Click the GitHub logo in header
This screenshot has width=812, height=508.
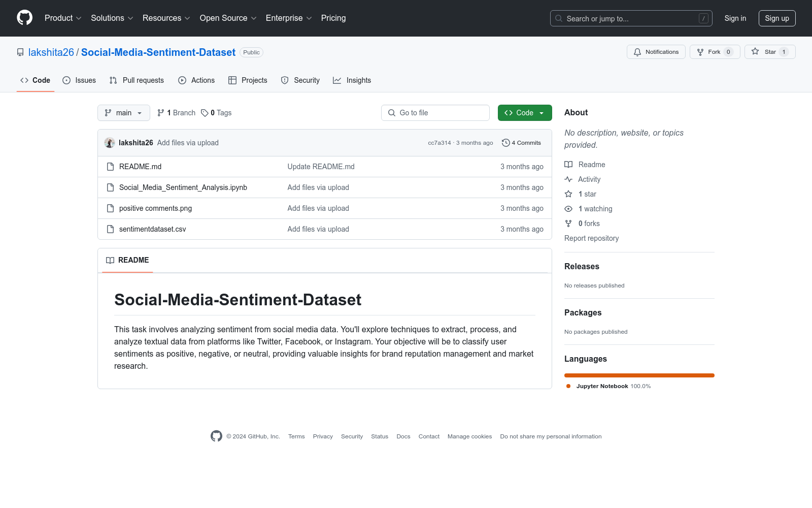click(24, 18)
